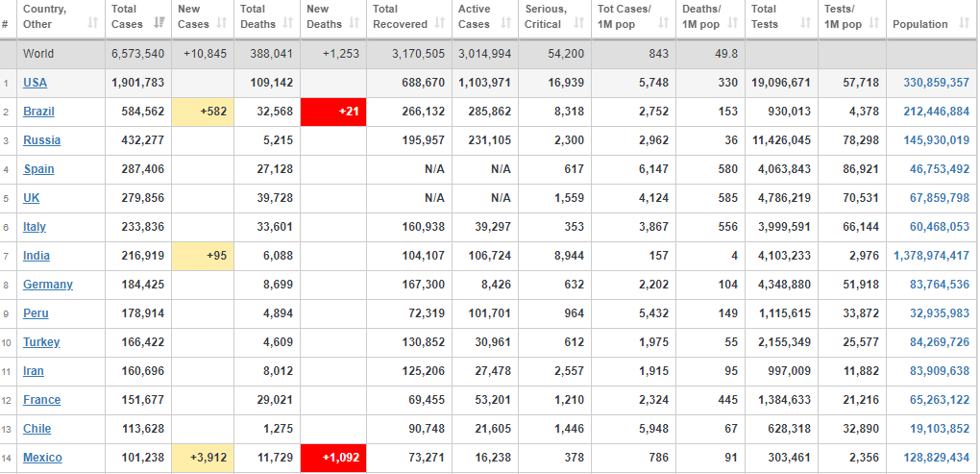Sort by the Serious, Critical column arrows
The image size is (980, 474).
[x=578, y=24]
